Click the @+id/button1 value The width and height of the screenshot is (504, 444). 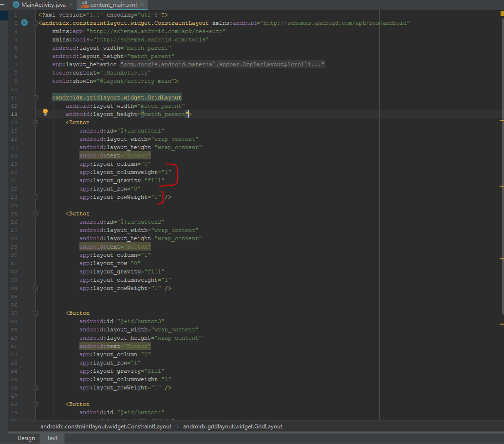click(x=141, y=131)
